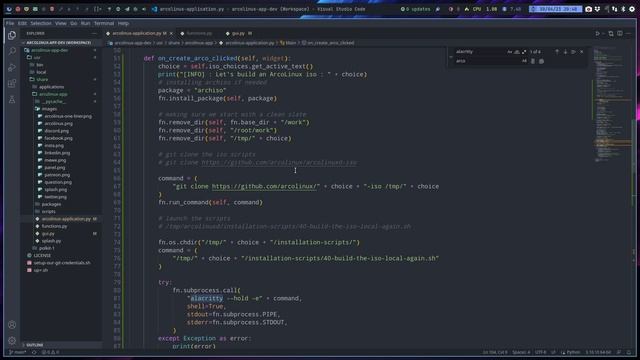Viewport: 640px width, 360px height.
Task: Click the Python language mode in the status bar
Action: [x=573, y=352]
